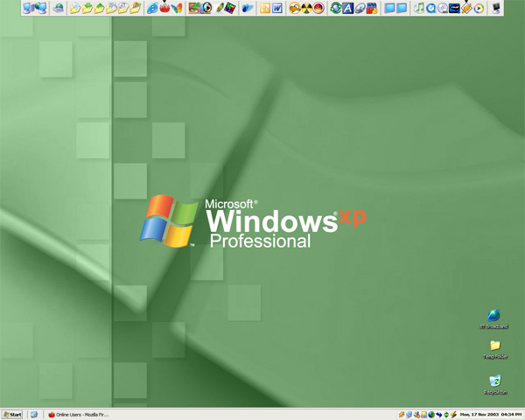The height and width of the screenshot is (420, 525).
Task: Click the blue arrows tray icon
Action: tap(438, 415)
